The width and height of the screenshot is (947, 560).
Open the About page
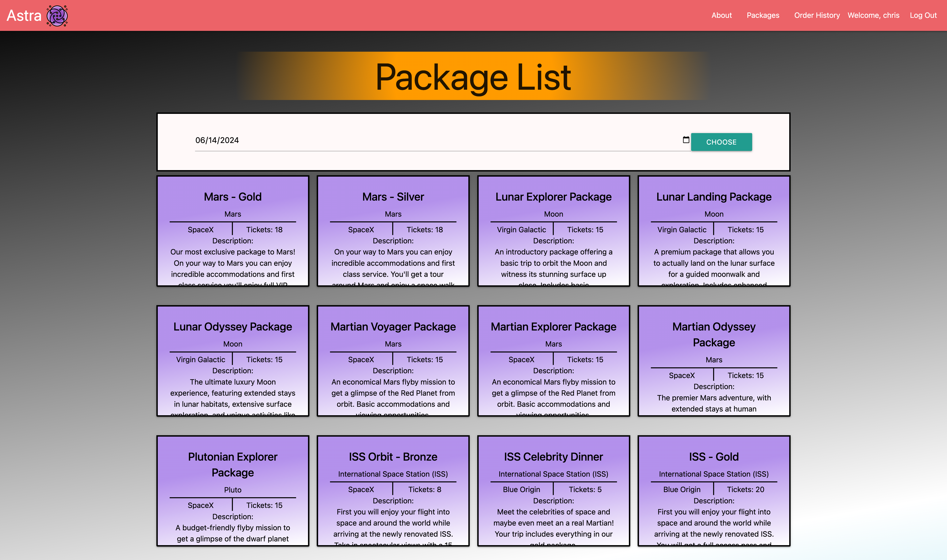(x=721, y=15)
